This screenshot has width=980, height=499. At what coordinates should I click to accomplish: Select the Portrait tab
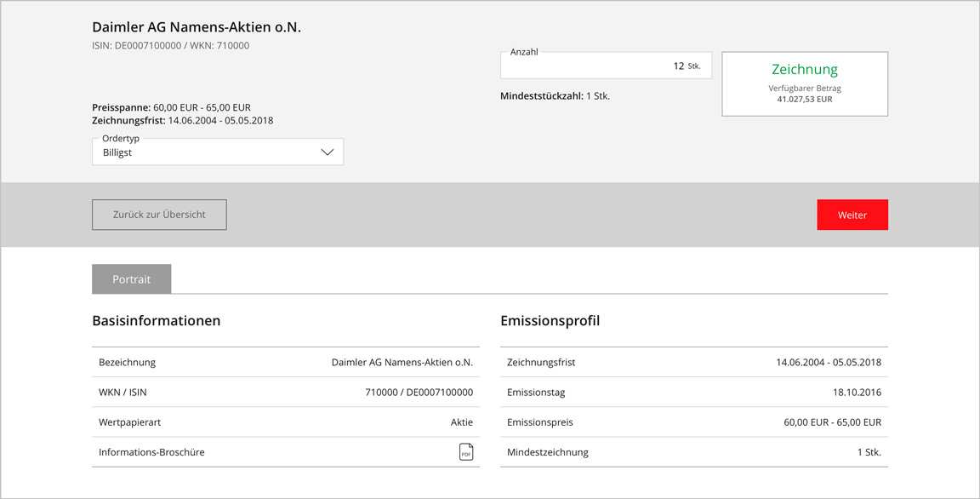131,279
